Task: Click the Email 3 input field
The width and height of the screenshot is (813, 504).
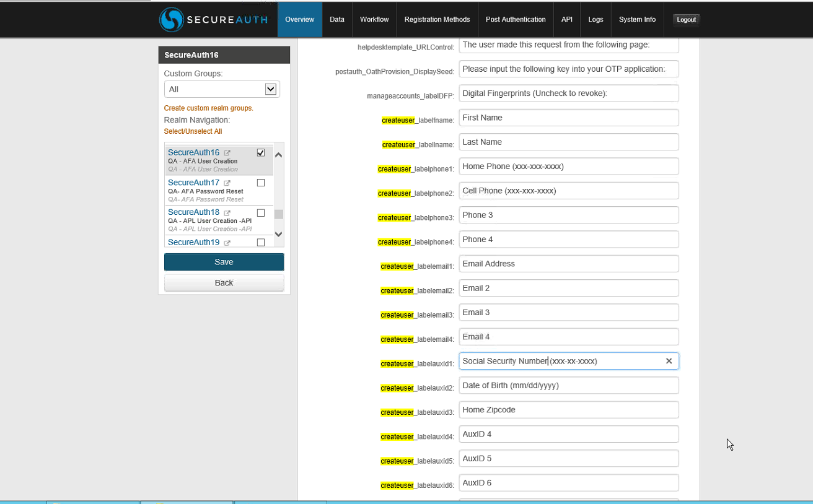Action: pos(569,313)
